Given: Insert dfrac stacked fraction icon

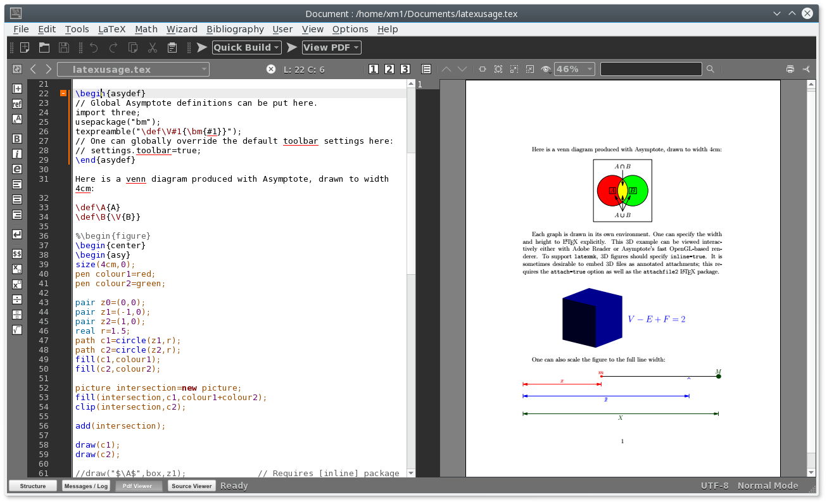Looking at the screenshot, I should pyautogui.click(x=17, y=315).
